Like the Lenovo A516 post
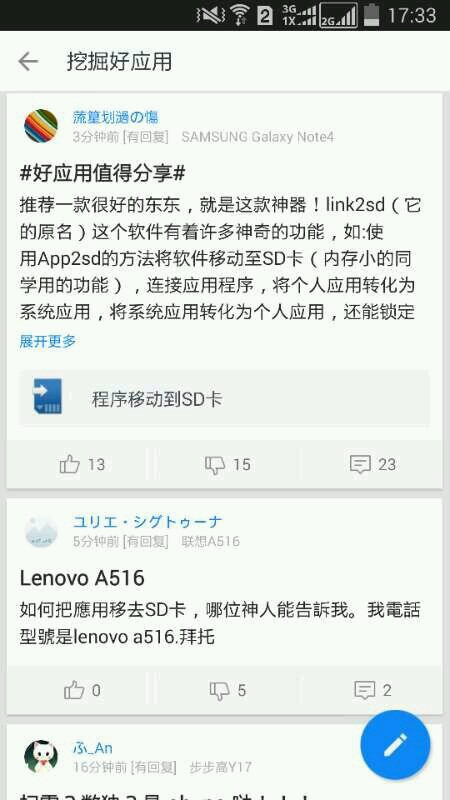 (82, 690)
